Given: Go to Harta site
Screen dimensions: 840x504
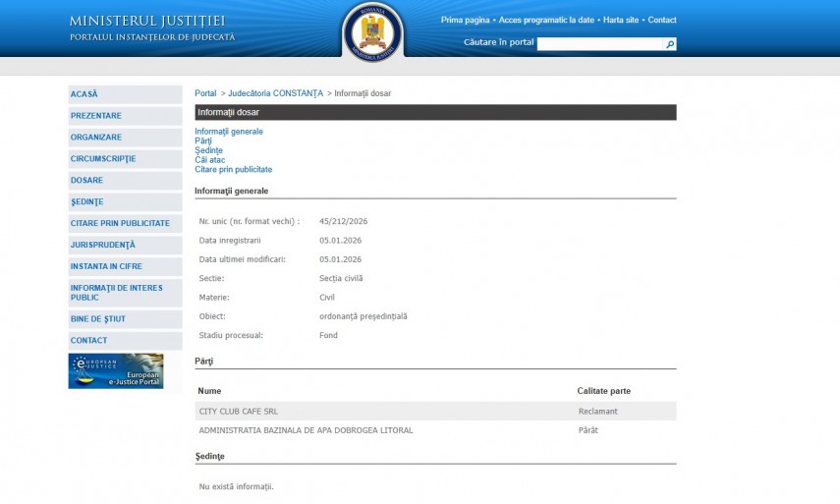Looking at the screenshot, I should click(x=620, y=20).
